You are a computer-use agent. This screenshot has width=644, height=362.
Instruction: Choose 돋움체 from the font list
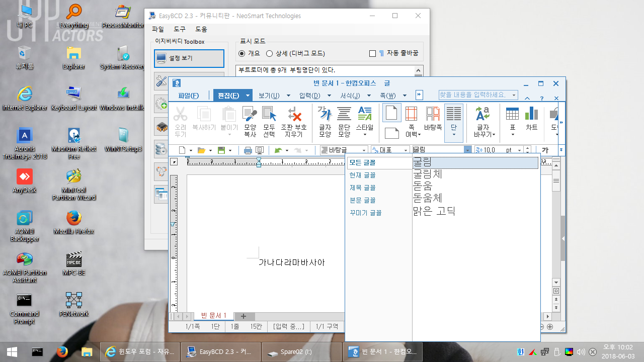475,199
